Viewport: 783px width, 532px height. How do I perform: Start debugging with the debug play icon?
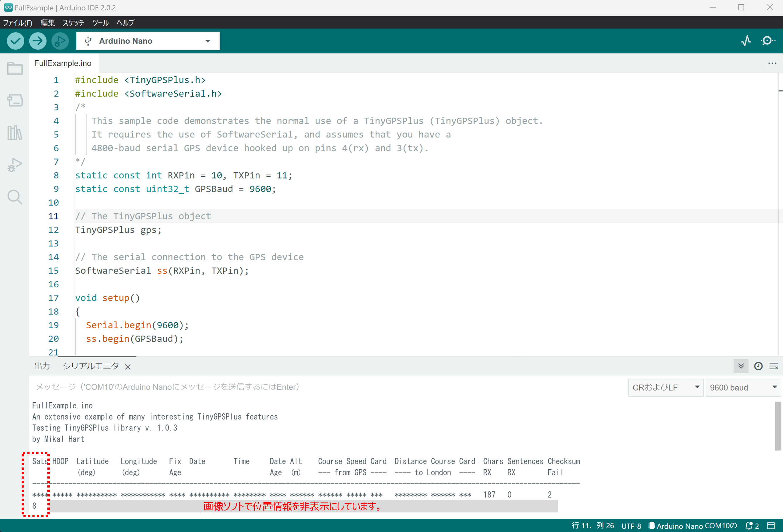[x=60, y=41]
